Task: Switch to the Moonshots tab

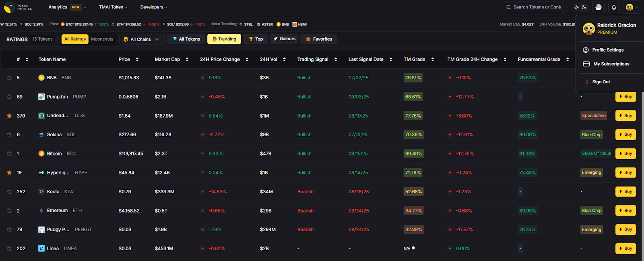Action: pyautogui.click(x=102, y=39)
